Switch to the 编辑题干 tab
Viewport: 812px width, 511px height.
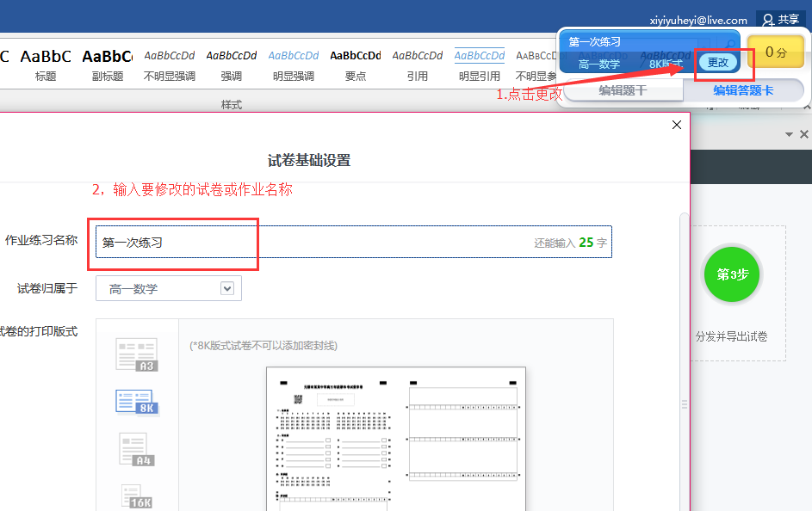(623, 90)
